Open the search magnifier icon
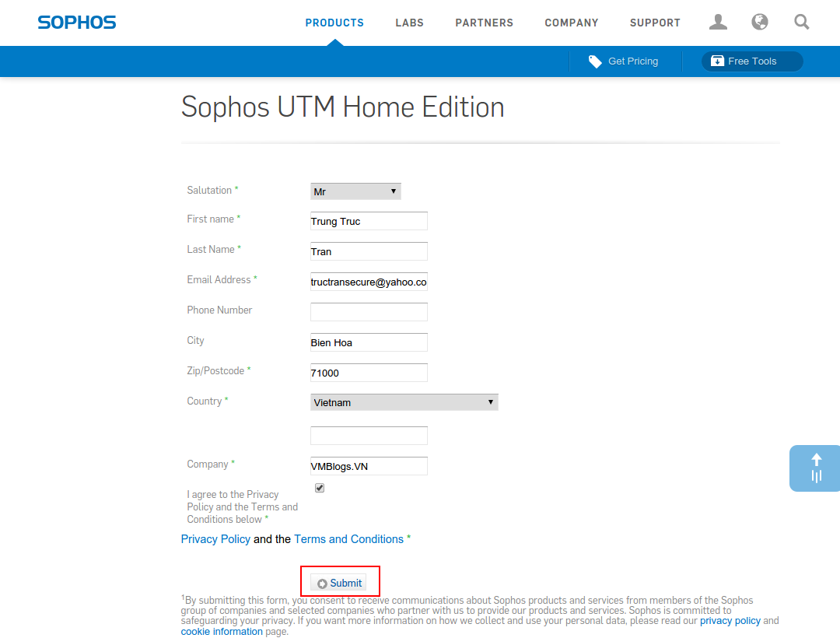The width and height of the screenshot is (840, 638). pyautogui.click(x=802, y=23)
